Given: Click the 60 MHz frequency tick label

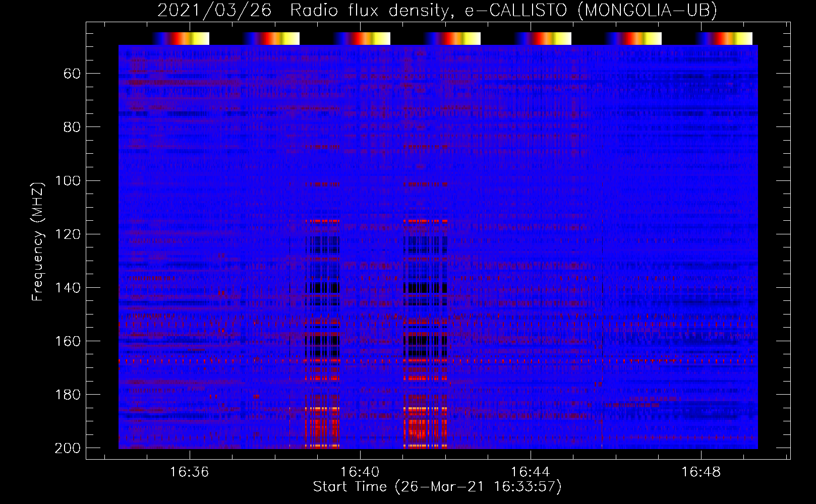Looking at the screenshot, I should [x=72, y=74].
